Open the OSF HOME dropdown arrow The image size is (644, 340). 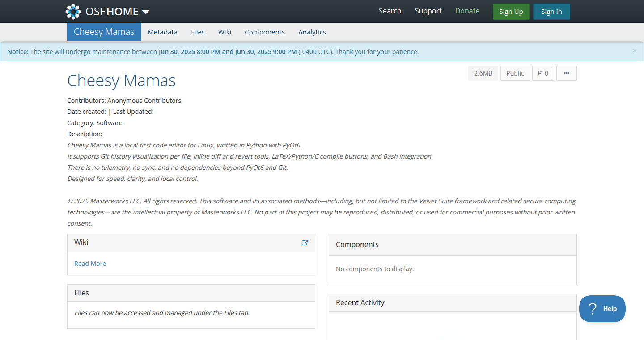[146, 12]
